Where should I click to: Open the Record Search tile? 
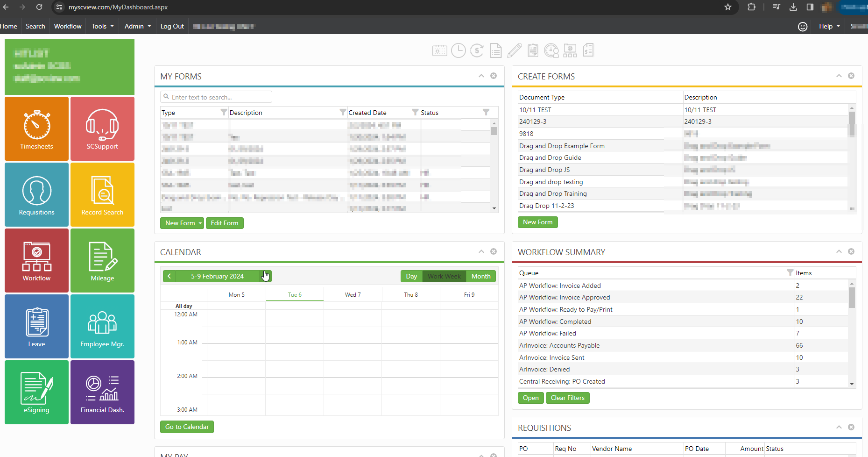point(102,194)
